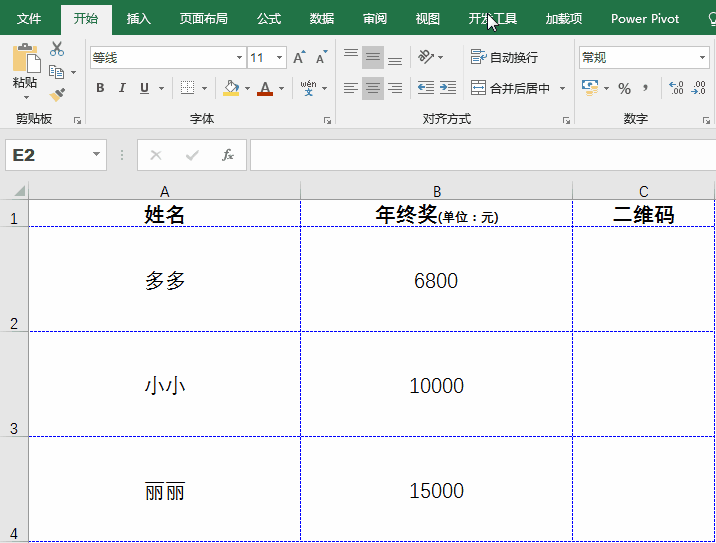Screen dimensions: 716x543
Task: Toggle Italic formatting
Action: pyautogui.click(x=123, y=88)
